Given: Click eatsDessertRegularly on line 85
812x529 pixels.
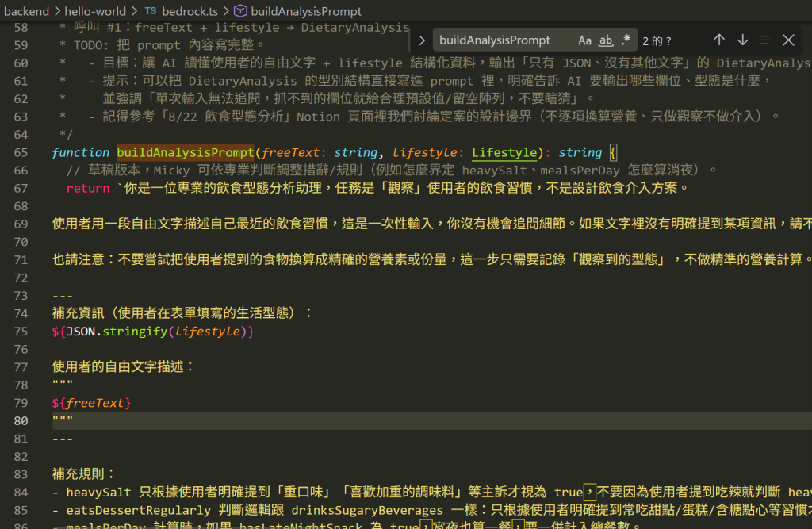Looking at the screenshot, I should 138,510.
